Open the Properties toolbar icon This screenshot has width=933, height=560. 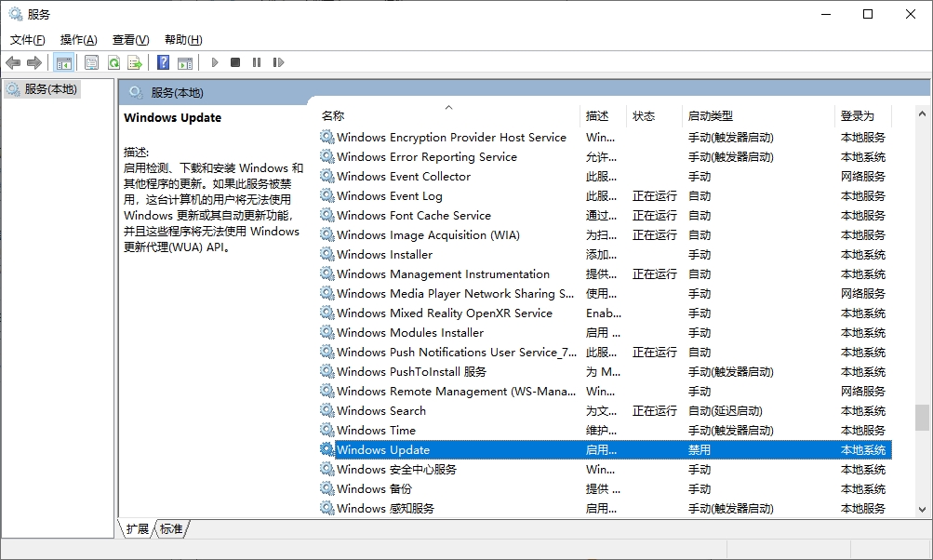point(91,62)
